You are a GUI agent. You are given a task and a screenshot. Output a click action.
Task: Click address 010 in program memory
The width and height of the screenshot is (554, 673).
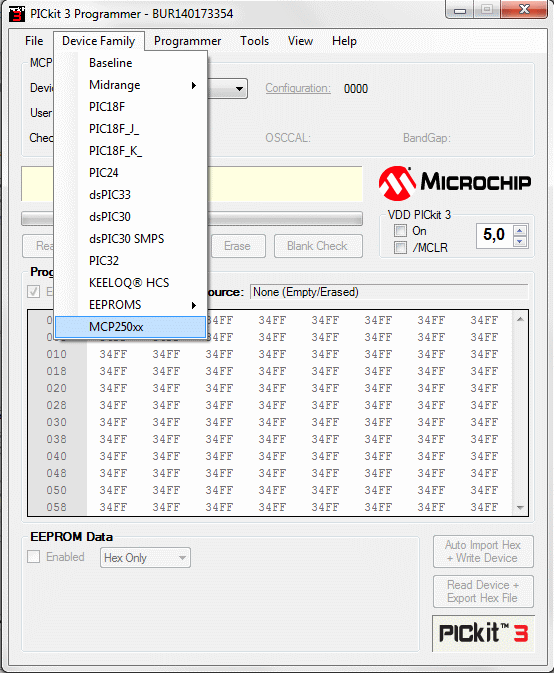[57, 355]
